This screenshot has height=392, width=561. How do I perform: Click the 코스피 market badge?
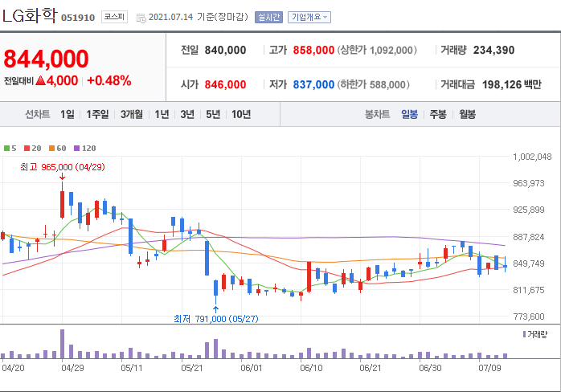pos(114,17)
